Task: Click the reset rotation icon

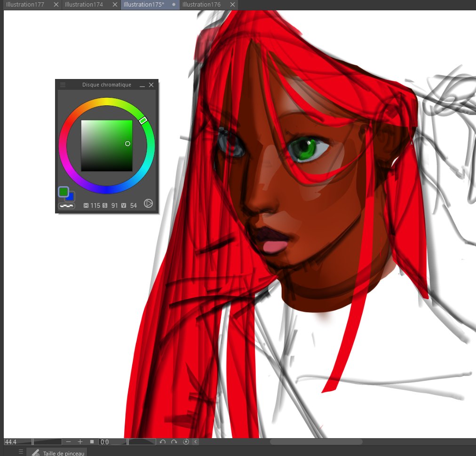Action: coord(186,442)
